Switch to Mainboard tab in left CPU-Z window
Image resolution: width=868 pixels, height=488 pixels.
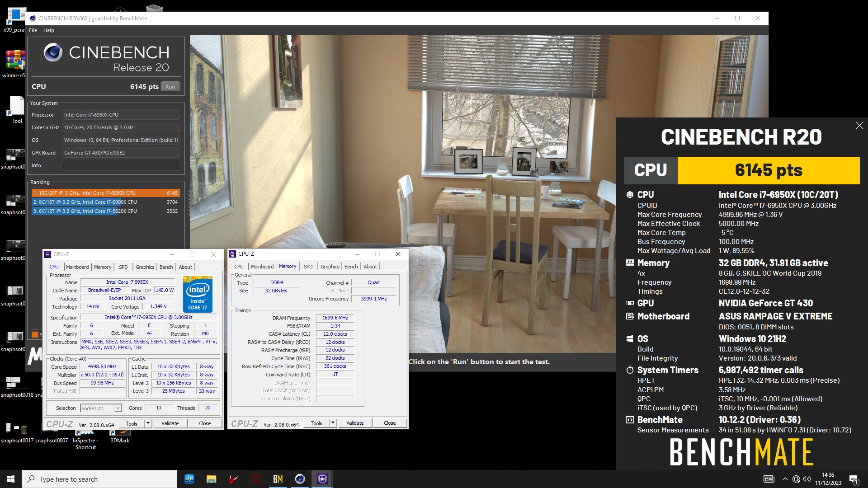(x=77, y=267)
